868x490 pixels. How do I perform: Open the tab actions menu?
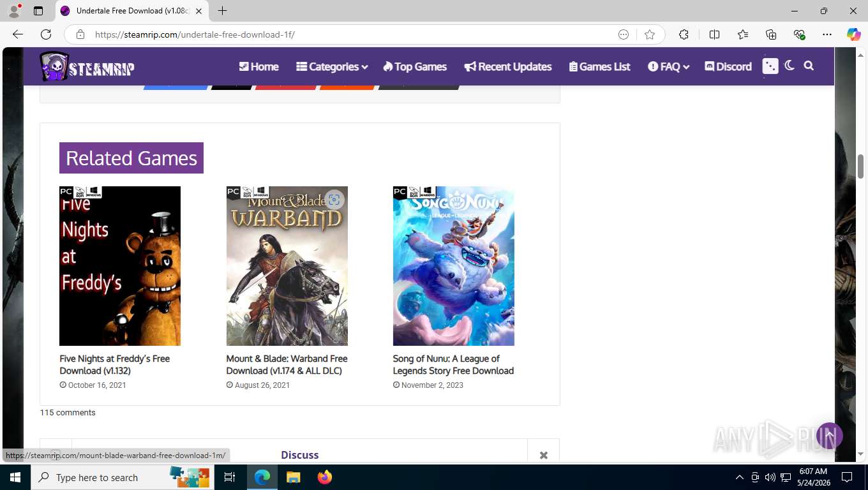point(38,11)
